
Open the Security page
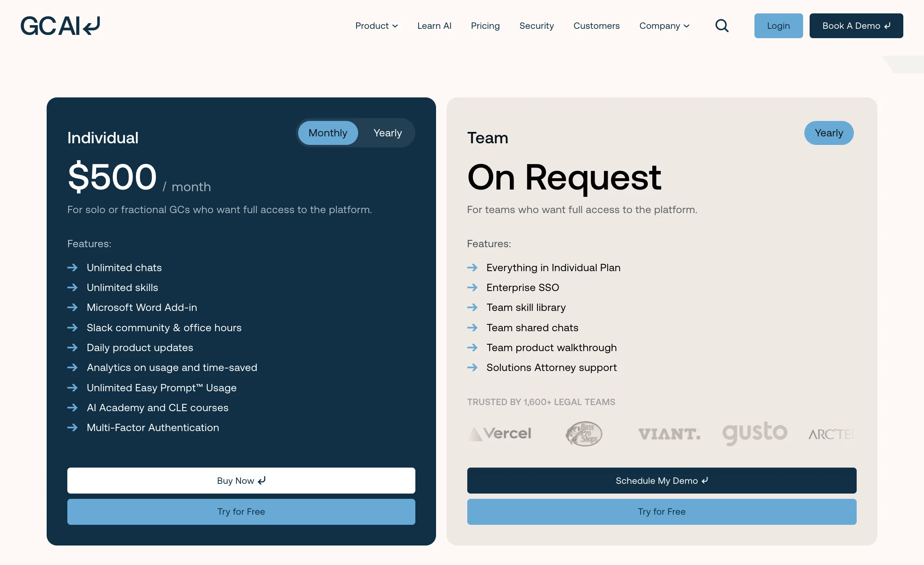pos(536,26)
